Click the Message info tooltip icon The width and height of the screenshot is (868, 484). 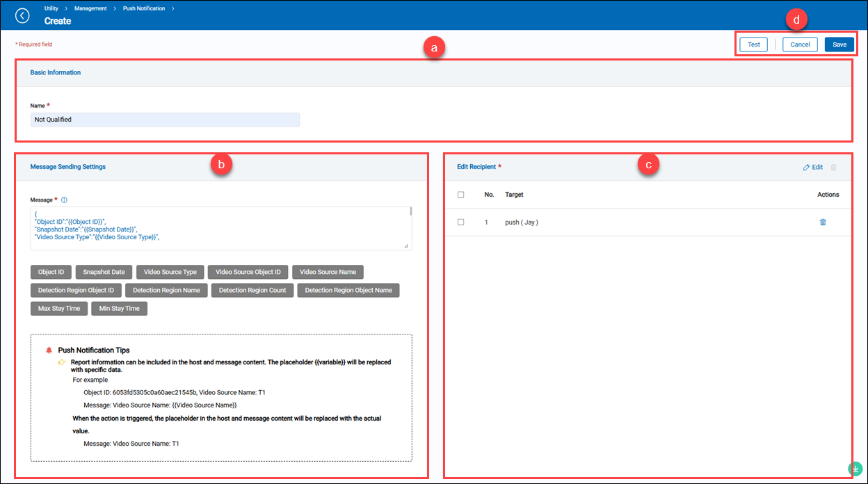tap(64, 200)
